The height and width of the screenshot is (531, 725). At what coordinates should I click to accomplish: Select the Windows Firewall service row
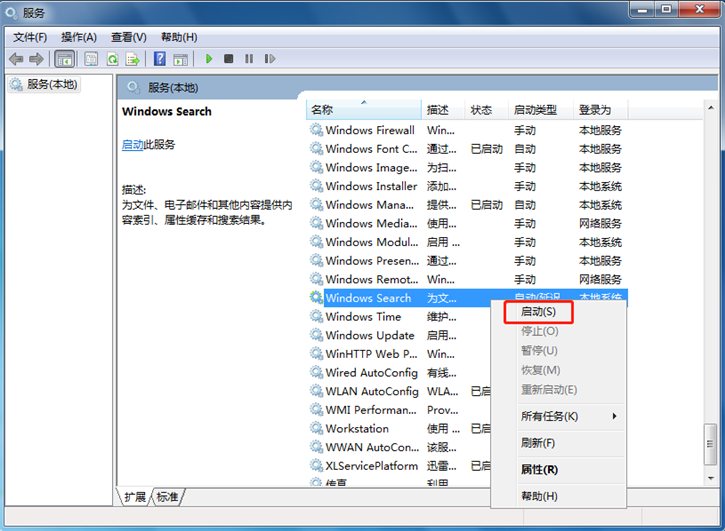(369, 130)
